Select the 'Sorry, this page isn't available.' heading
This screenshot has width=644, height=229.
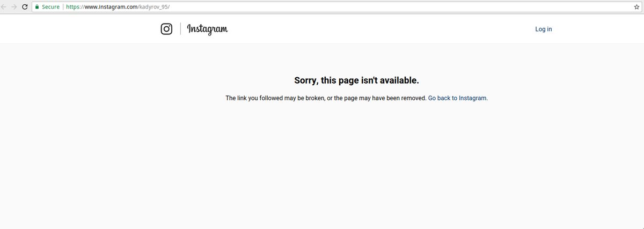pos(356,80)
